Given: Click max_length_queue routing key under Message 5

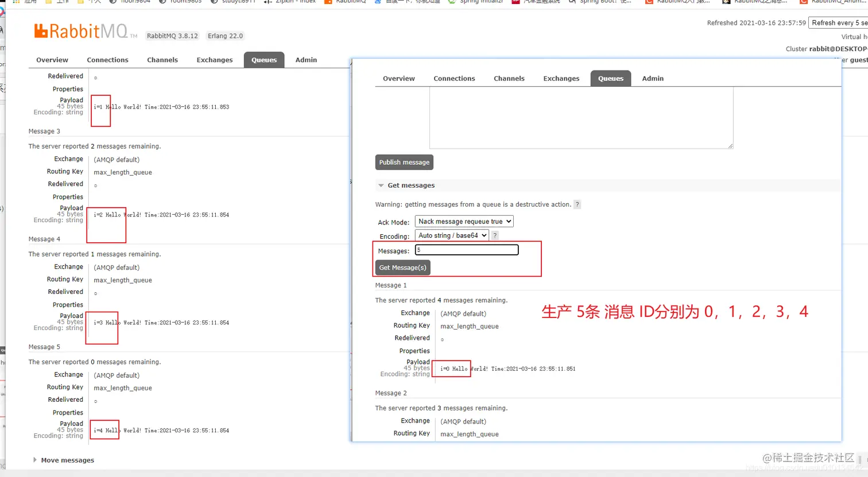Looking at the screenshot, I should tap(123, 388).
